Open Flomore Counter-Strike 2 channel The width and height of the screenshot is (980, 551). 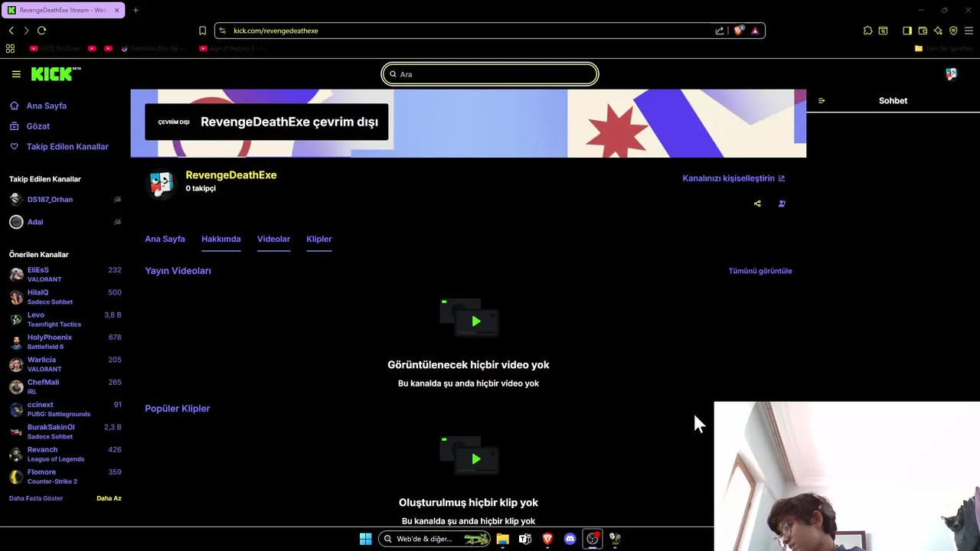coord(65,477)
